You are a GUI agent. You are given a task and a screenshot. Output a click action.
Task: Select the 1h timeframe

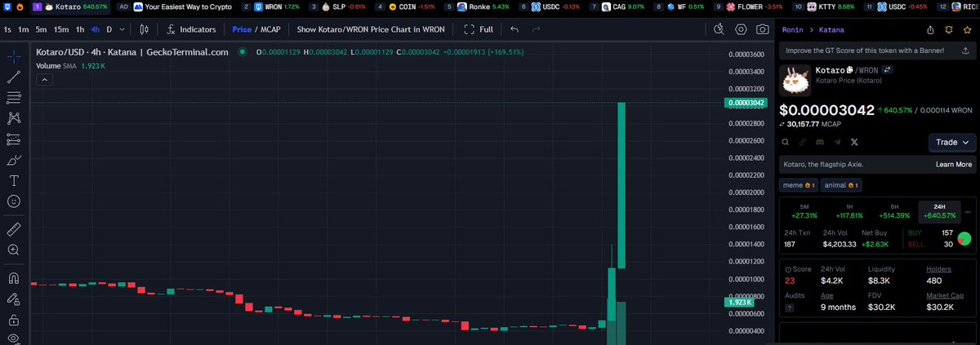point(80,29)
